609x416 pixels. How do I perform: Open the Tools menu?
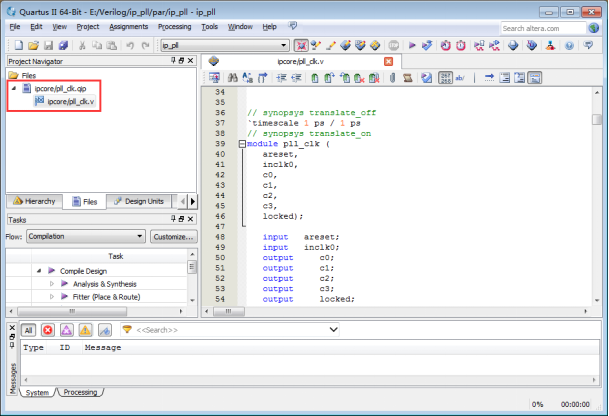(x=209, y=26)
